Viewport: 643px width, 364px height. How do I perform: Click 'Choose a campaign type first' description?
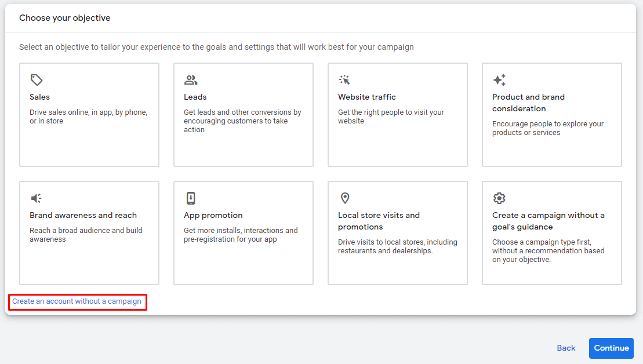[x=548, y=251]
